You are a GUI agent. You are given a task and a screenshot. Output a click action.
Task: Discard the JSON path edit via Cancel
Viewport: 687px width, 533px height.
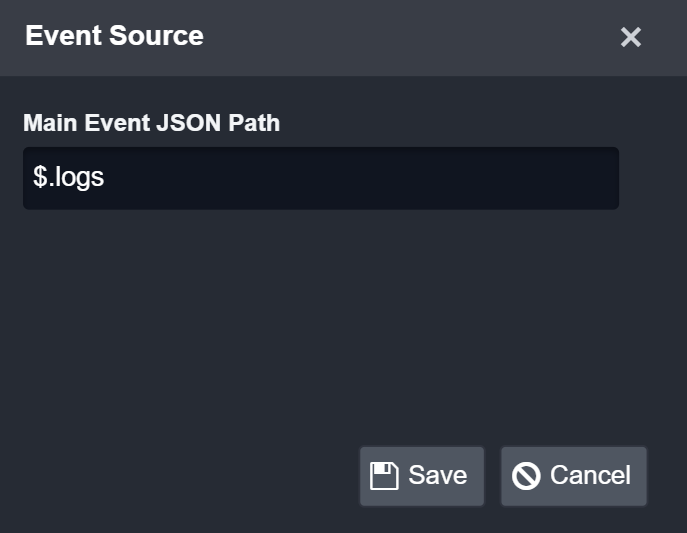pos(573,476)
